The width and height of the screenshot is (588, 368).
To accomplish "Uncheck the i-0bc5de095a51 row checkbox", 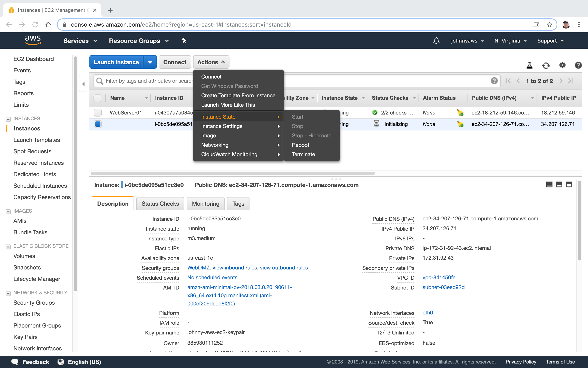I will [98, 124].
